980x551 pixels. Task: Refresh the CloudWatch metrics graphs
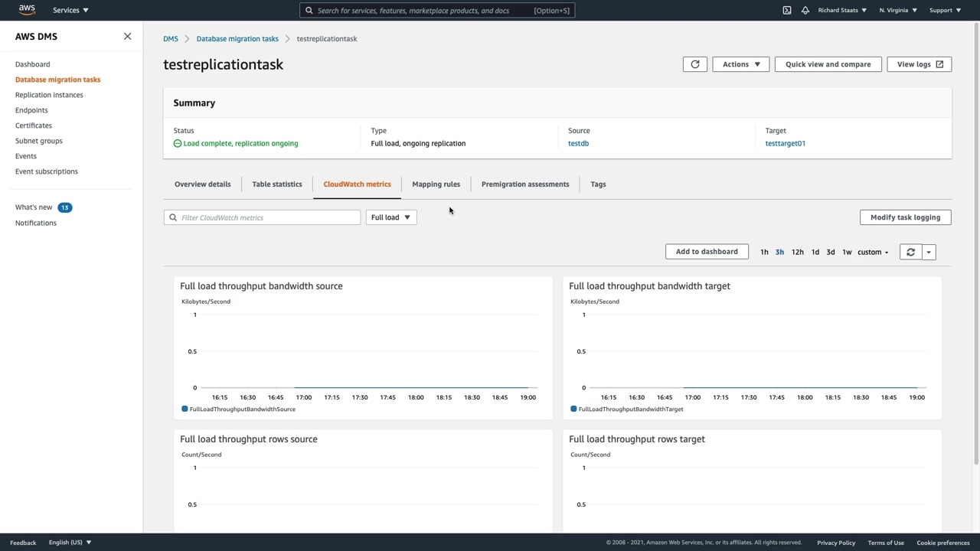910,252
